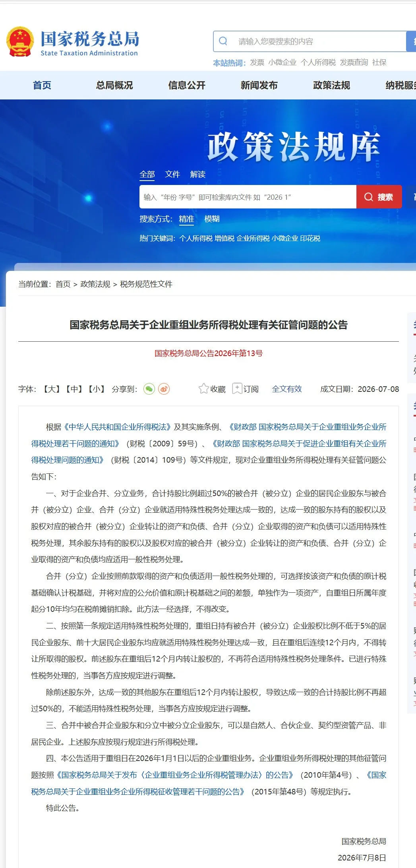Open 《国家税务总局关于发布〈企业重组业务企业所得税管理办法〉的公告》 link
Image resolution: width=416 pixels, height=868 pixels.
point(175,775)
